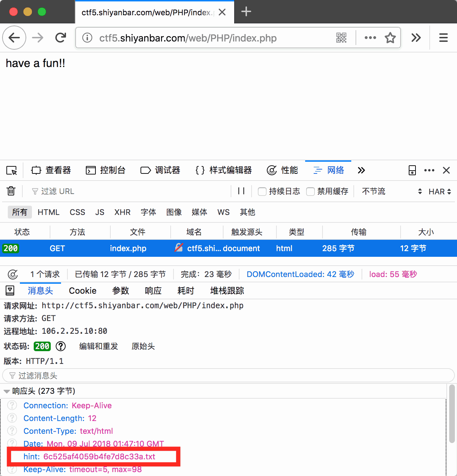Select the index.php GET request row
The height and width of the screenshot is (476, 457).
228,248
